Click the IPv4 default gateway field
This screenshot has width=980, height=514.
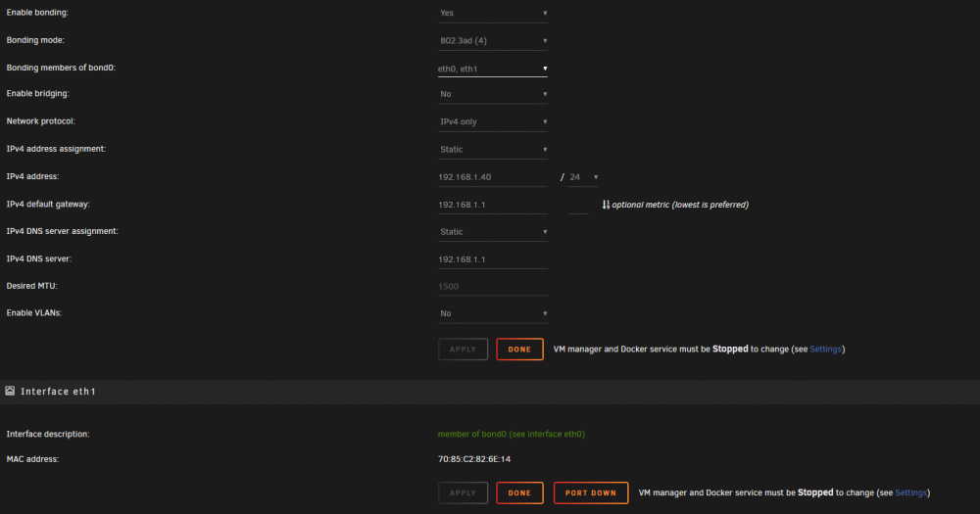(x=493, y=205)
